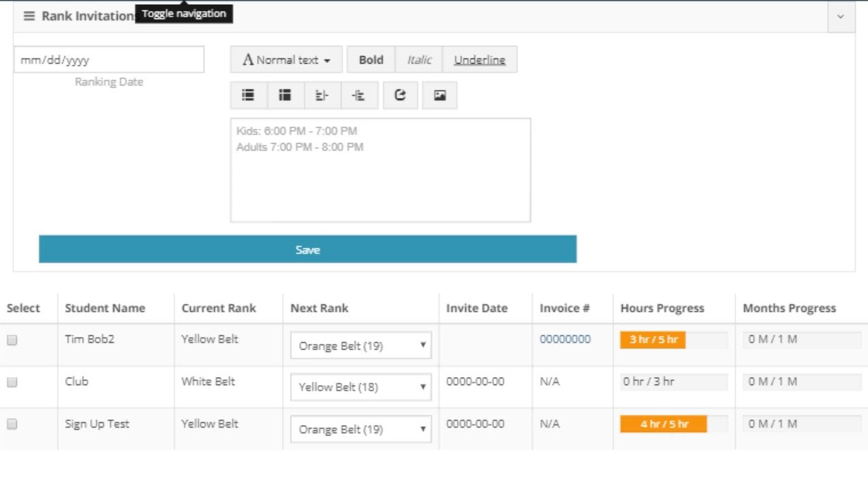868x483 pixels.
Task: Open the Next Rank dropdown for Club
Action: click(360, 388)
